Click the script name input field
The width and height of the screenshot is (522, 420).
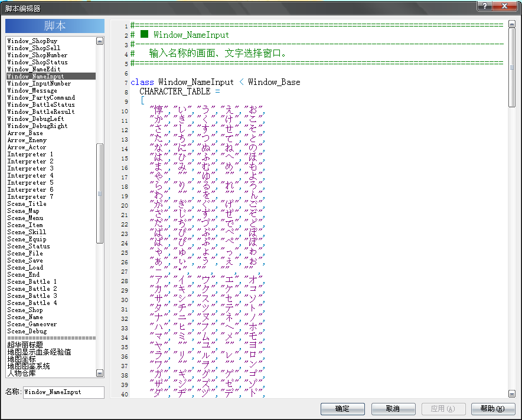(x=64, y=392)
